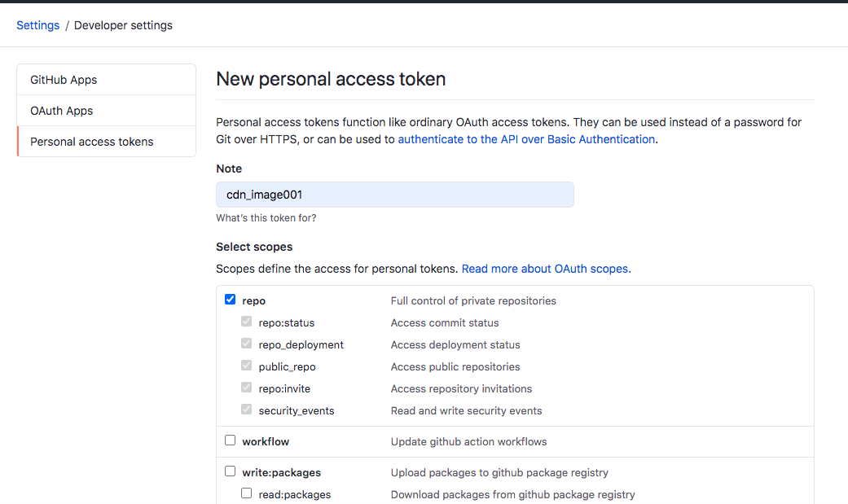Click the Note input field
Image resolution: width=848 pixels, height=504 pixels.
point(395,195)
